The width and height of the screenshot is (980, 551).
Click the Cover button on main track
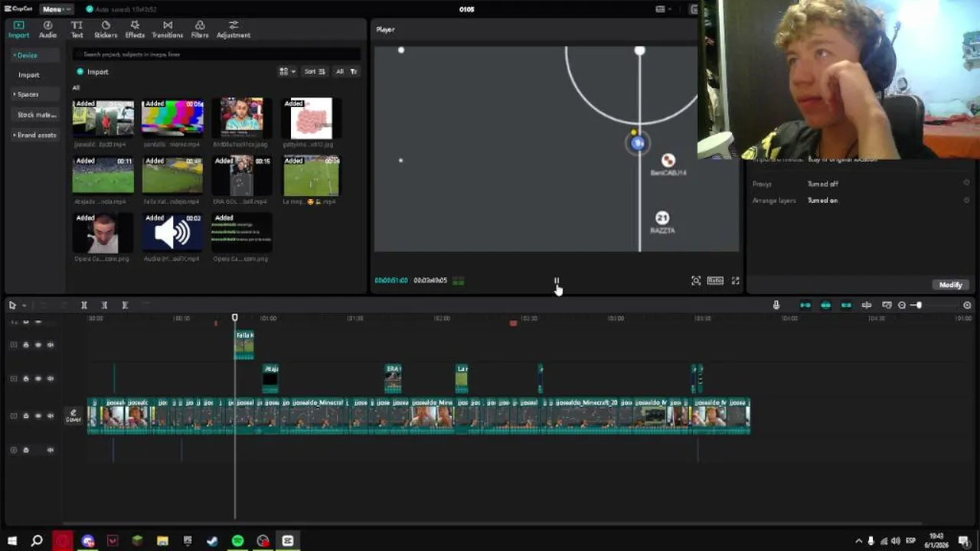click(73, 416)
